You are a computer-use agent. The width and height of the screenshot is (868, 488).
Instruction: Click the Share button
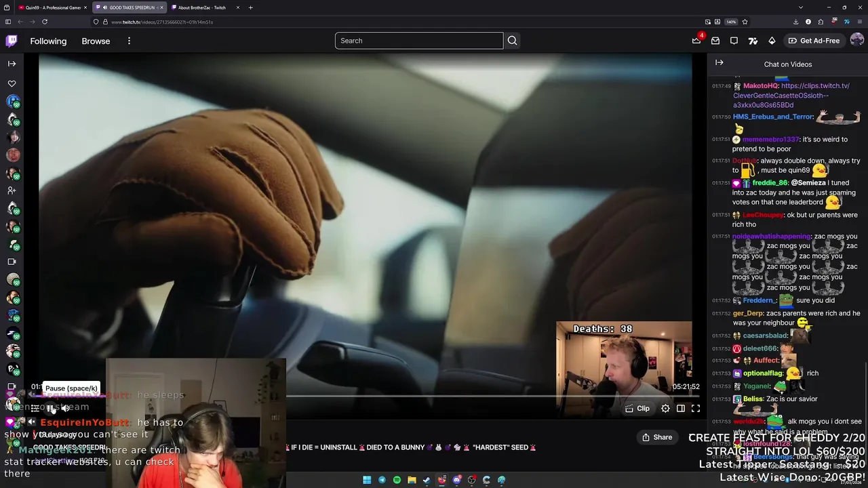tap(657, 437)
